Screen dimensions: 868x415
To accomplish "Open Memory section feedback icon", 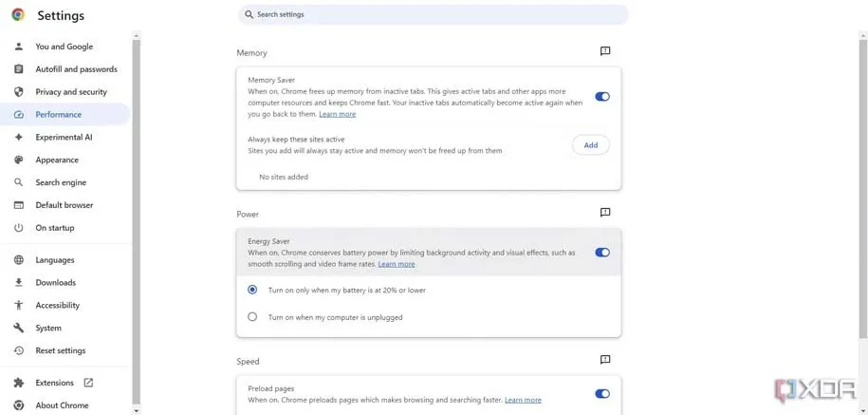I will pyautogui.click(x=605, y=51).
